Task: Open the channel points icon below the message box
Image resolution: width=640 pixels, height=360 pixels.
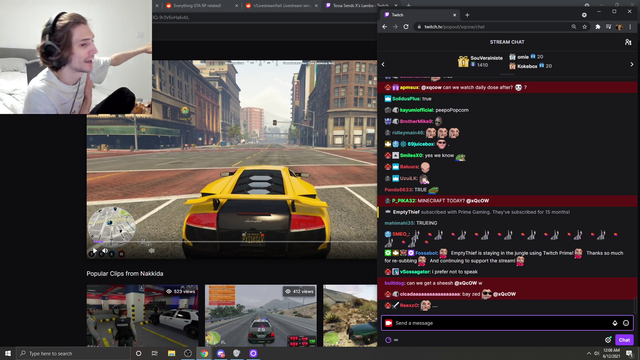Action: (x=388, y=340)
